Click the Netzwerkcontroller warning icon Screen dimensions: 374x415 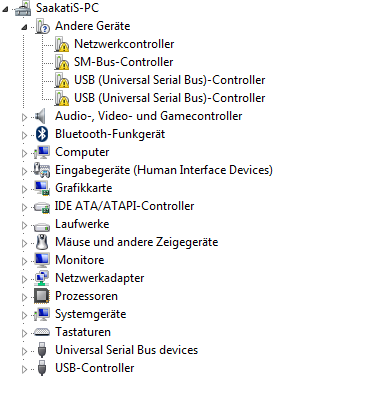62,44
